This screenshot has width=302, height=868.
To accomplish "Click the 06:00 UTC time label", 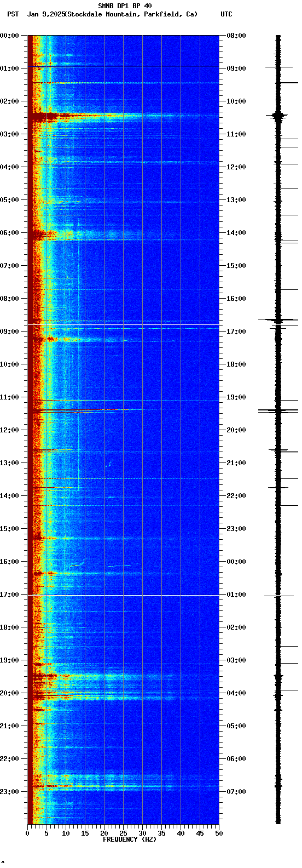I will point(236,759).
